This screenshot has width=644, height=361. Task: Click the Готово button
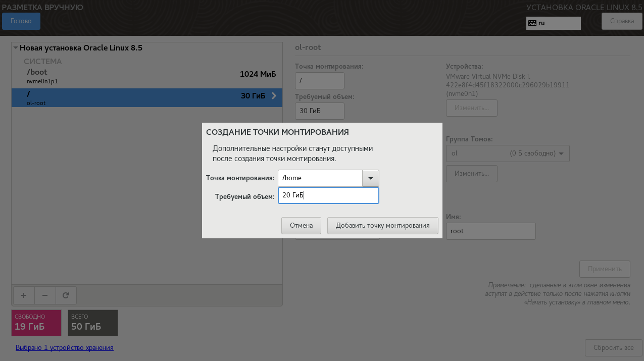[x=21, y=21]
